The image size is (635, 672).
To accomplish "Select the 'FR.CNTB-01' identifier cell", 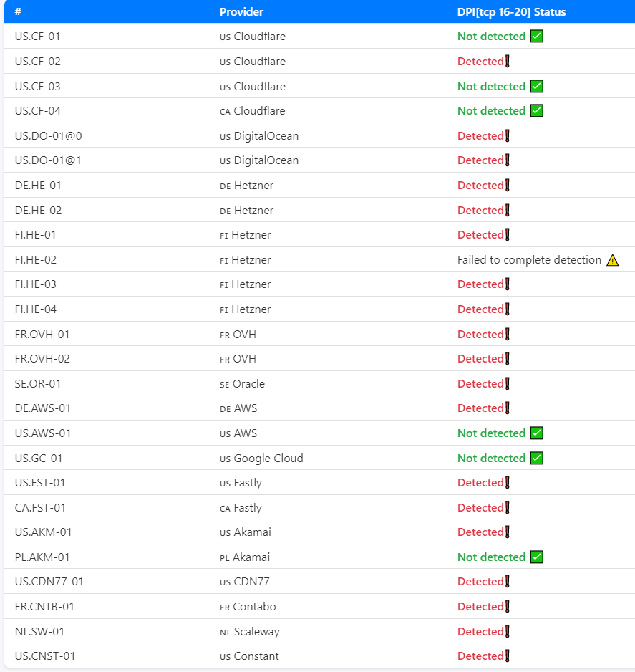I will click(44, 606).
